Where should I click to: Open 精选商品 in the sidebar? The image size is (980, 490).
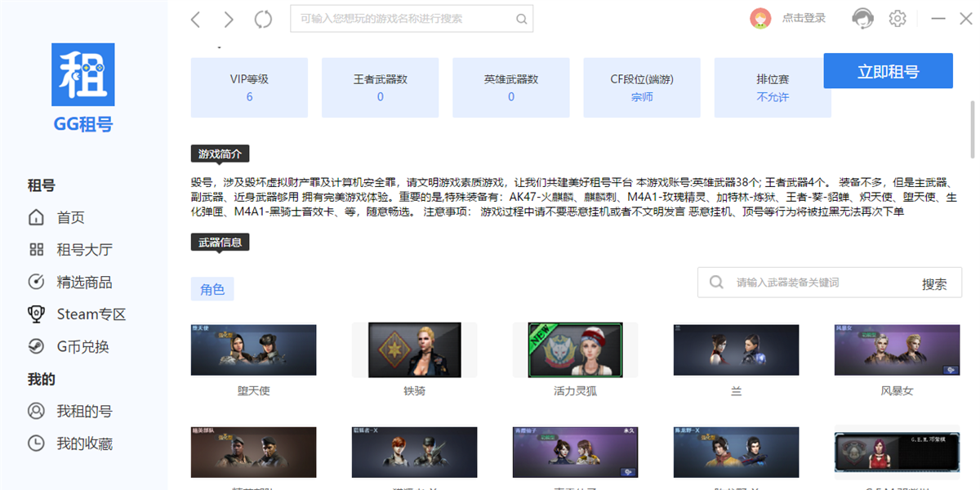click(83, 282)
